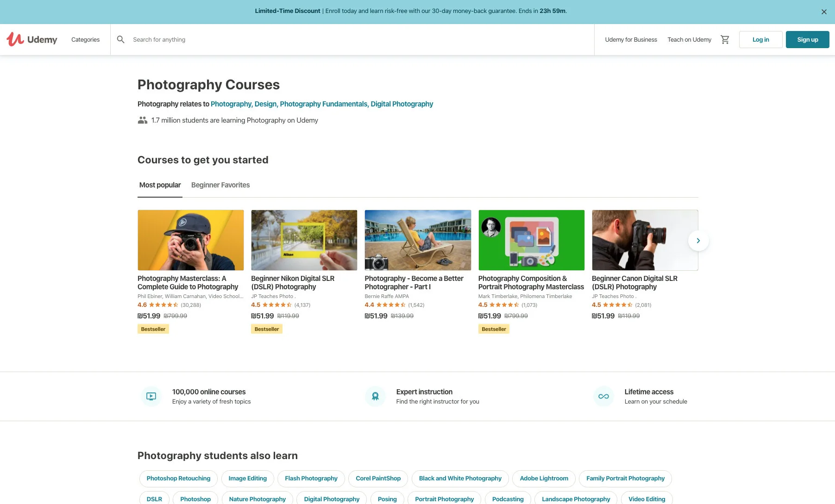Click the Log in button
Image resolution: width=835 pixels, height=504 pixels.
point(760,39)
